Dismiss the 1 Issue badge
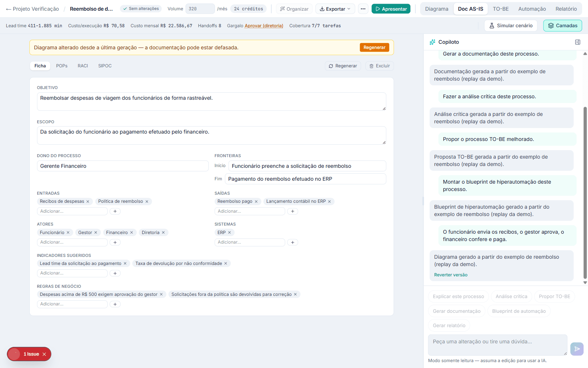 click(44, 354)
